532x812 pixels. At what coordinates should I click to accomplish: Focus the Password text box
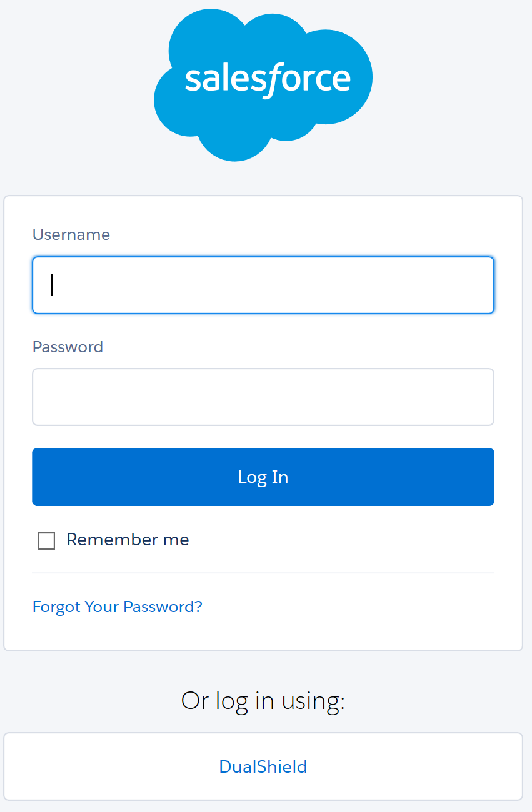[263, 397]
